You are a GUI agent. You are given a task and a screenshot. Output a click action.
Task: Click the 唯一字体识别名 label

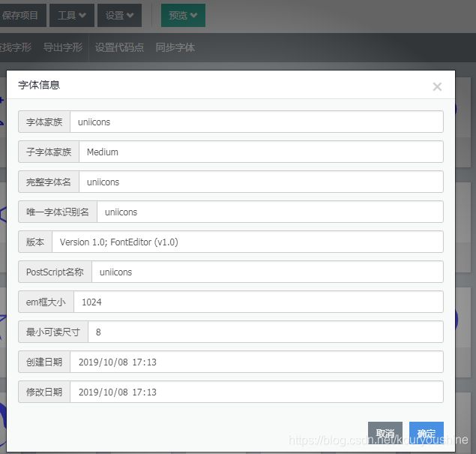[58, 212]
